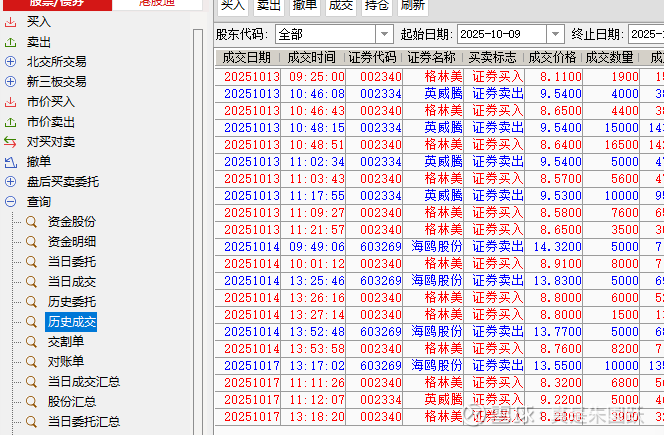Sort by 证券名称 column header

click(432, 57)
